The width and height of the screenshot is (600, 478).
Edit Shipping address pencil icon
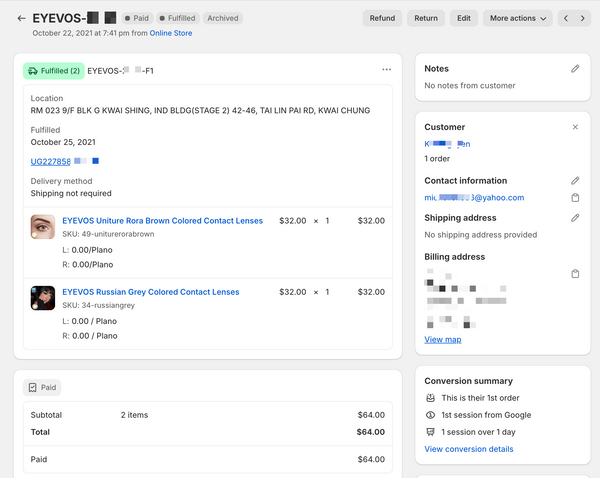(x=575, y=218)
